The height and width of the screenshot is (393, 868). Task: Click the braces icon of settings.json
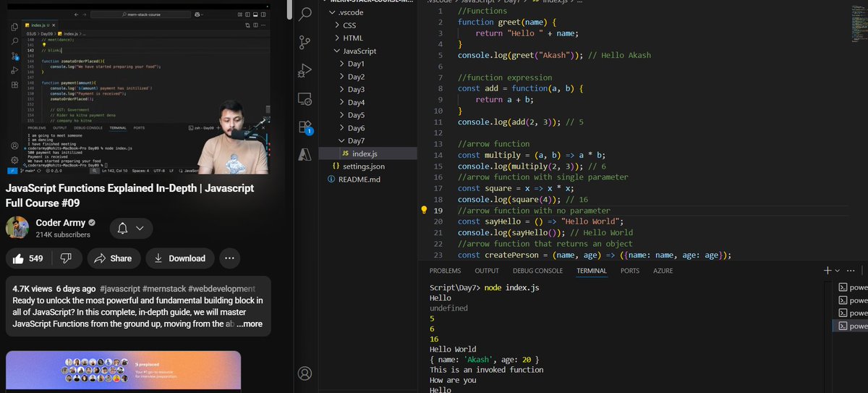point(336,166)
